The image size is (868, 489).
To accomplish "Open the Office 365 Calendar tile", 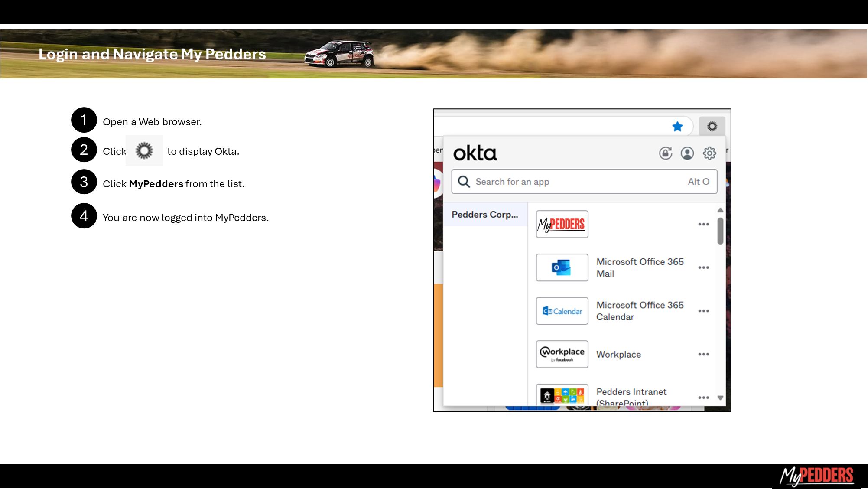I will pos(562,311).
